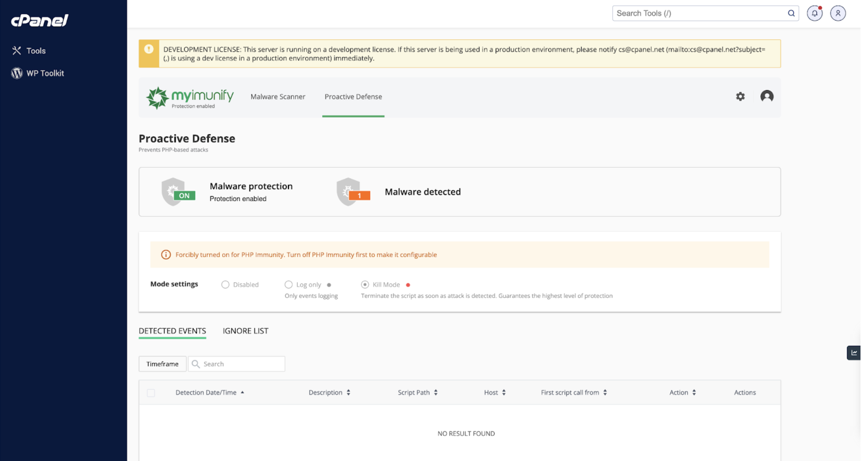Viewport: 868px width, 461px height.
Task: Click the magnifier icon in Search Tools
Action: 791,13
